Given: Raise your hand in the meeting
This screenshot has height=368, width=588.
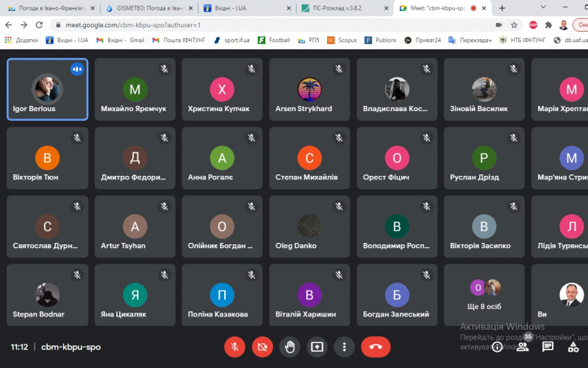Looking at the screenshot, I should tap(290, 347).
